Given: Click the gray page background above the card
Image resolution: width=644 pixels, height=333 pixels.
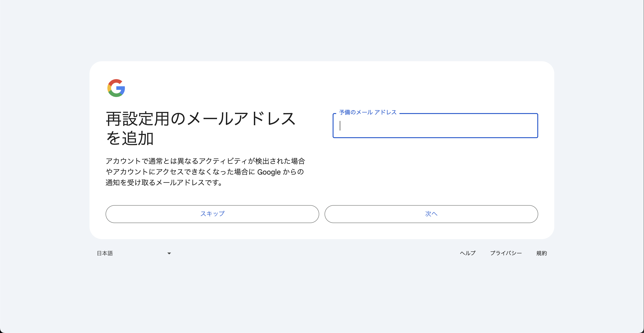Looking at the screenshot, I should coord(322,30).
